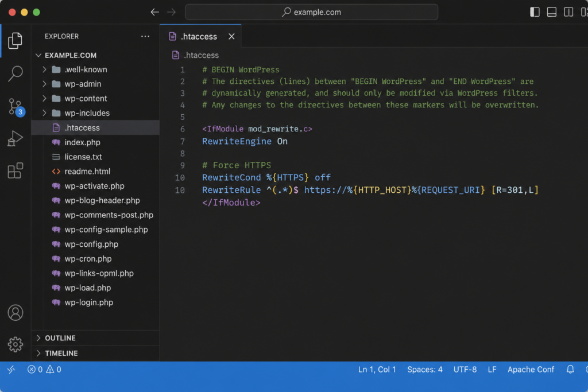Select .htaccess file in the explorer
Image resolution: width=588 pixels, height=392 pixels.
96,128
